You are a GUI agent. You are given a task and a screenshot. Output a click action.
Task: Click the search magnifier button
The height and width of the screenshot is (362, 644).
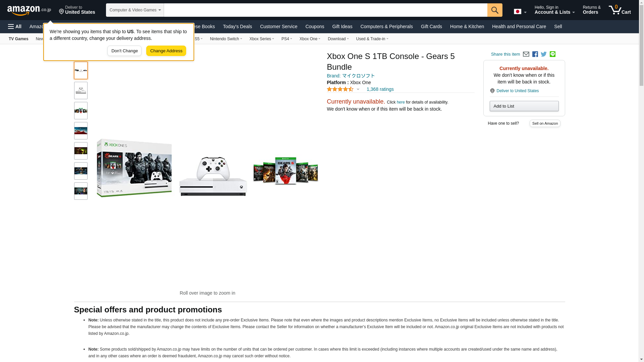tap(495, 10)
